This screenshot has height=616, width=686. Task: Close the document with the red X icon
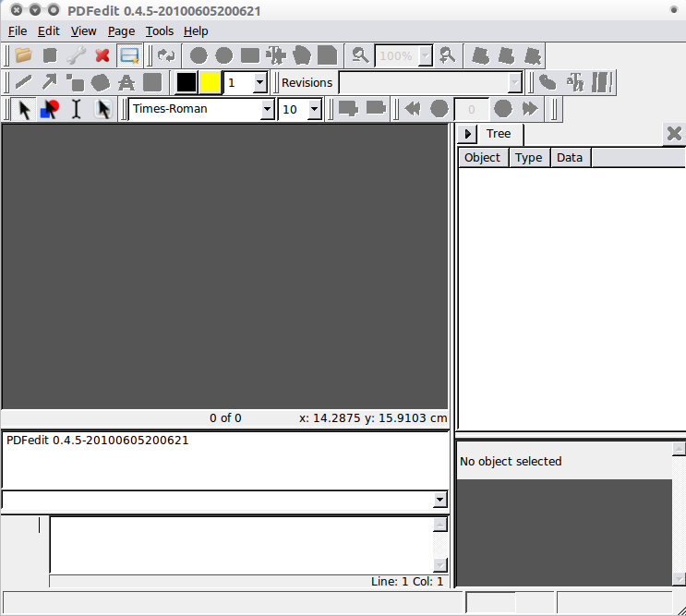coord(102,55)
